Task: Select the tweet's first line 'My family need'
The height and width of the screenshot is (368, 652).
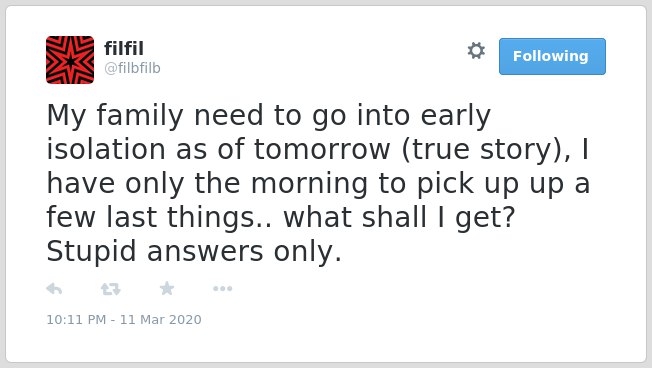Action: [155, 115]
